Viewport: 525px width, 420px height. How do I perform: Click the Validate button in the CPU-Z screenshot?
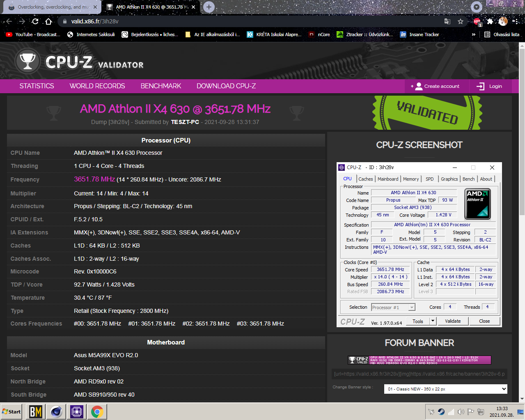coord(453,321)
